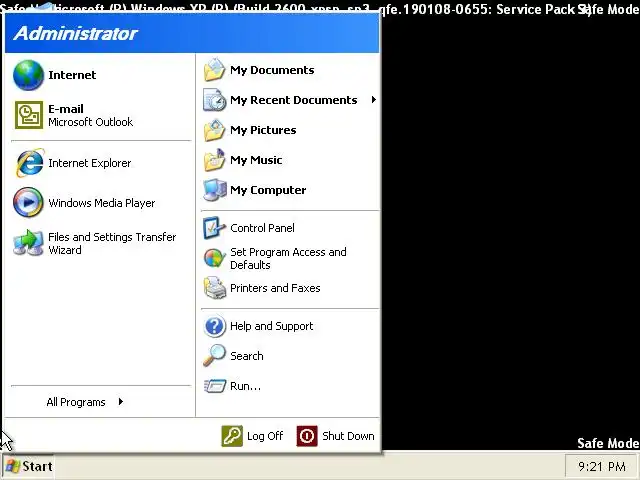Click the My Recent Documents icon
Viewport: 640px width, 480px height.
tap(214, 100)
